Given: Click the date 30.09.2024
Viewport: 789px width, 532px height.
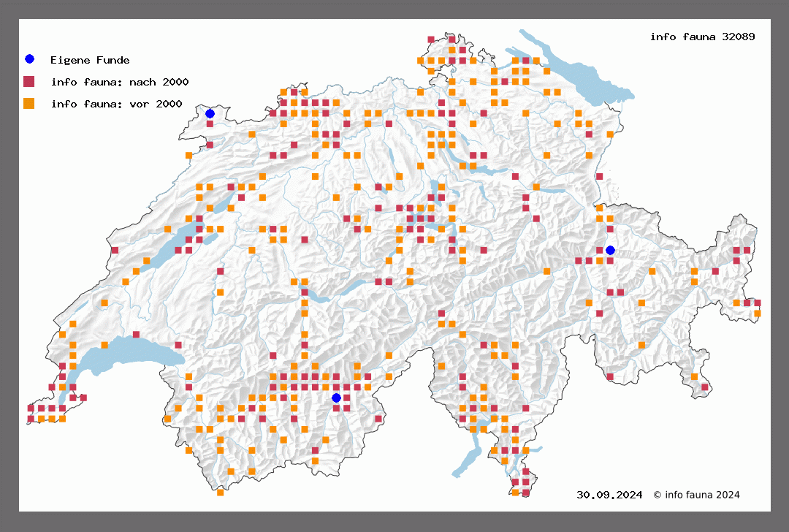Looking at the screenshot, I should click(609, 495).
